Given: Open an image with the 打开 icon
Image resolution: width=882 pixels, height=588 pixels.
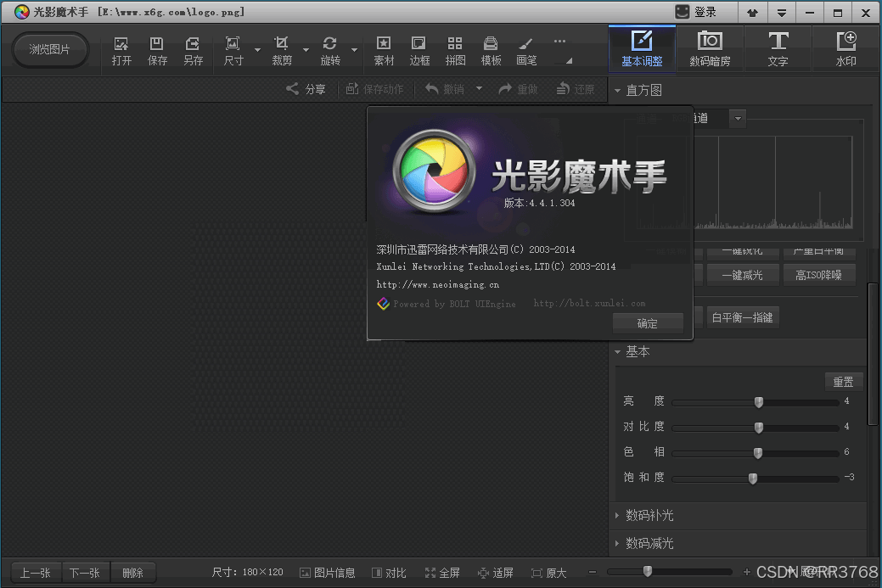Looking at the screenshot, I should pos(121,51).
